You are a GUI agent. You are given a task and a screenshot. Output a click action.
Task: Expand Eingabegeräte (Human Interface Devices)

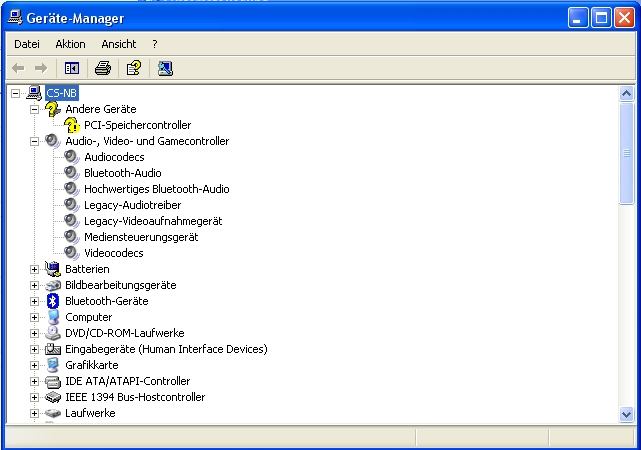pyautogui.click(x=34, y=349)
